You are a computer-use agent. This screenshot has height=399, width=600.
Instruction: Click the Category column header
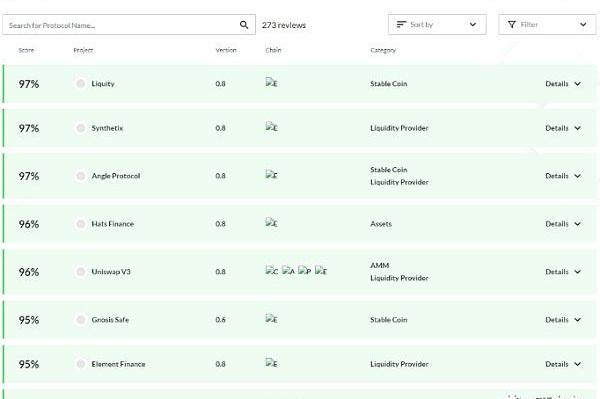[383, 50]
